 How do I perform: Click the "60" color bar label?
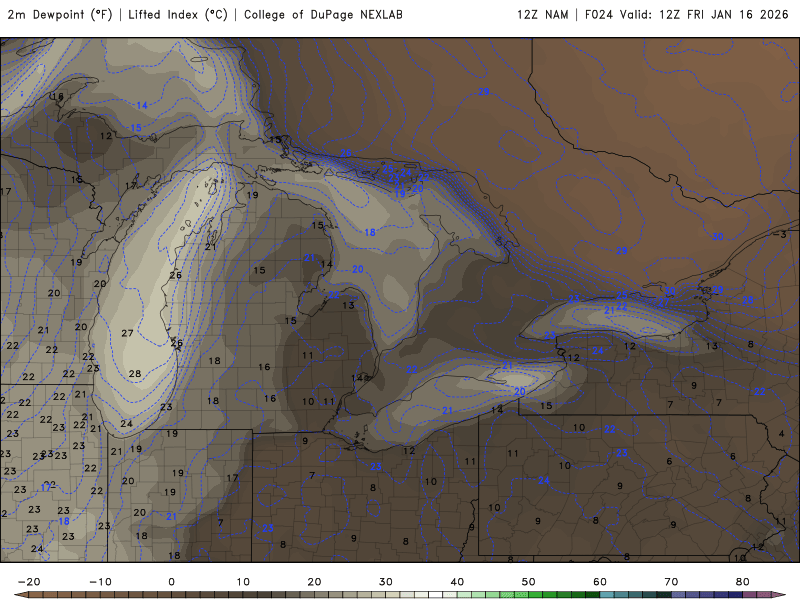[x=600, y=582]
